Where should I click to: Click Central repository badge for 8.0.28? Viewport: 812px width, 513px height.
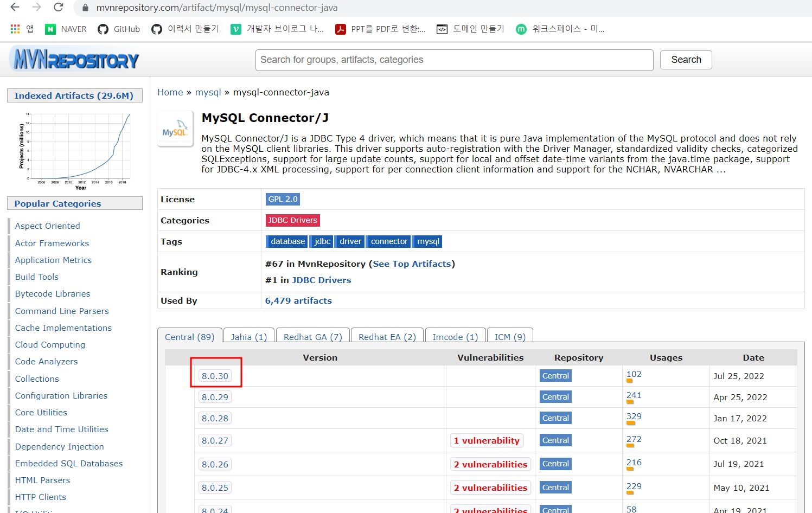tap(555, 418)
